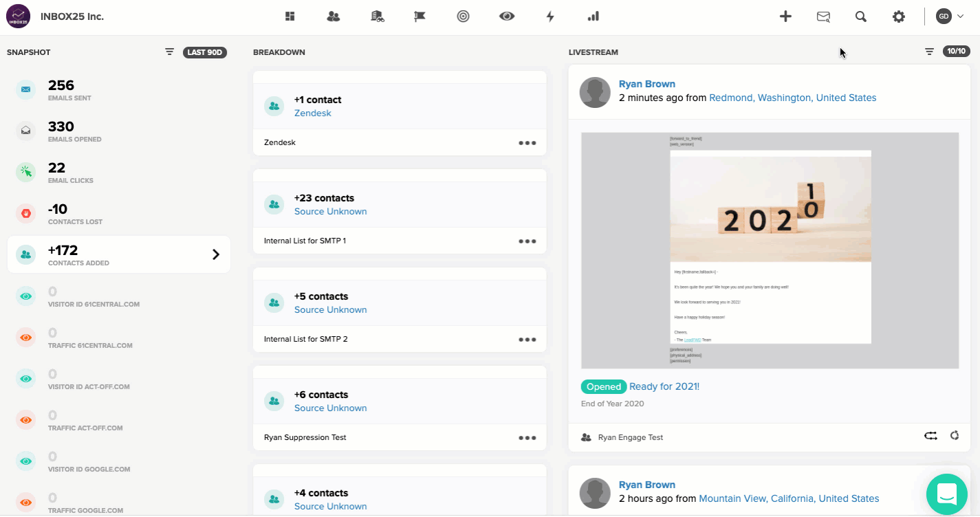Viewport: 980px width, 517px height.
Task: Open the 'Ready for 2021!' email link
Action: pyautogui.click(x=664, y=386)
